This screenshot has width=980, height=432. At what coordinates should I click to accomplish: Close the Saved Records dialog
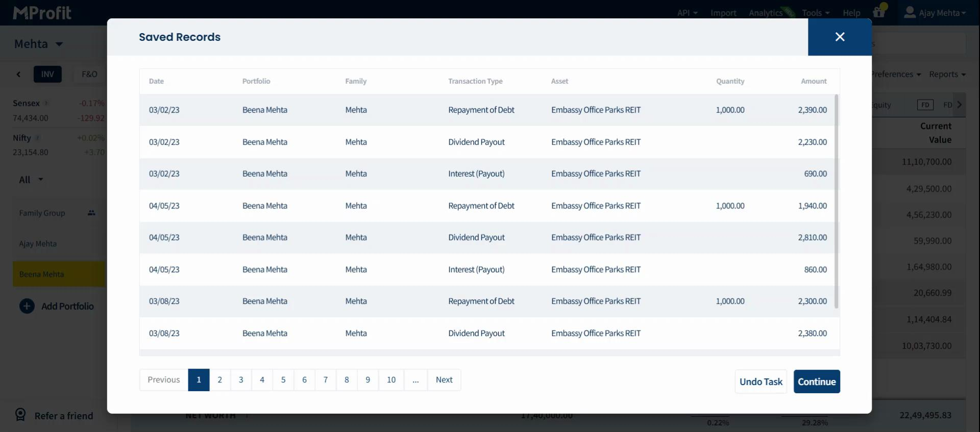point(840,37)
